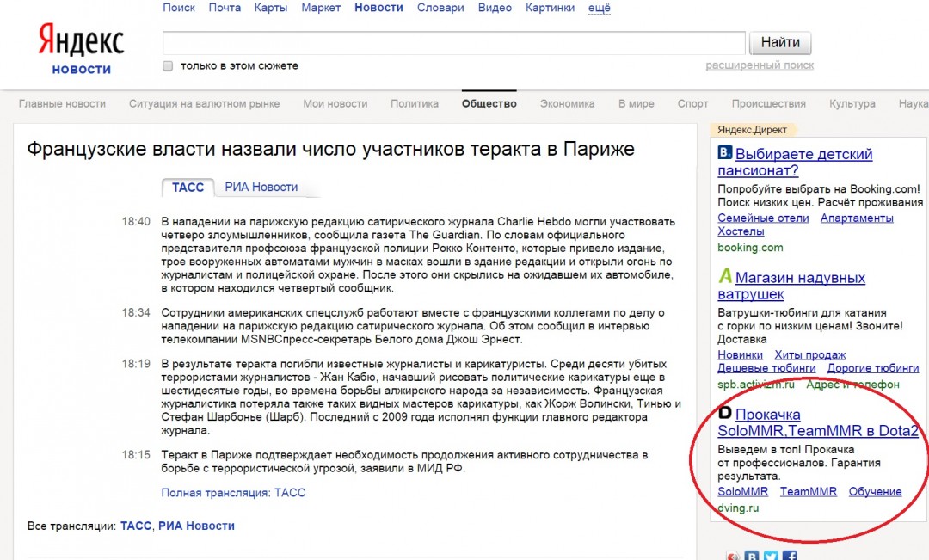Image resolution: width=929 pixels, height=560 pixels.
Task: Open the 'Полная трансляция: ТАСС' link
Action: (x=233, y=492)
